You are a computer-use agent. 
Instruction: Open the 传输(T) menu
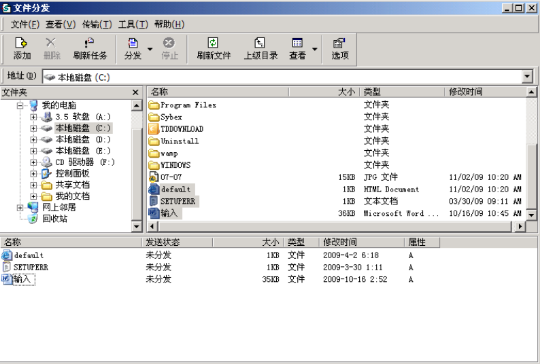coord(97,24)
